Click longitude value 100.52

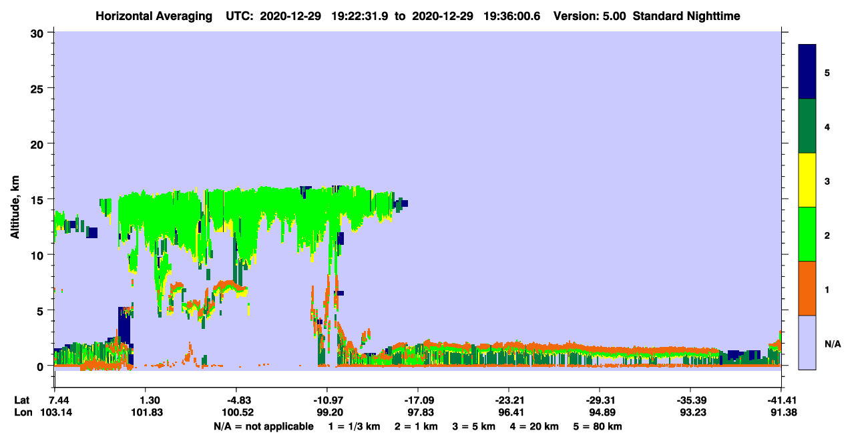pyautogui.click(x=239, y=412)
